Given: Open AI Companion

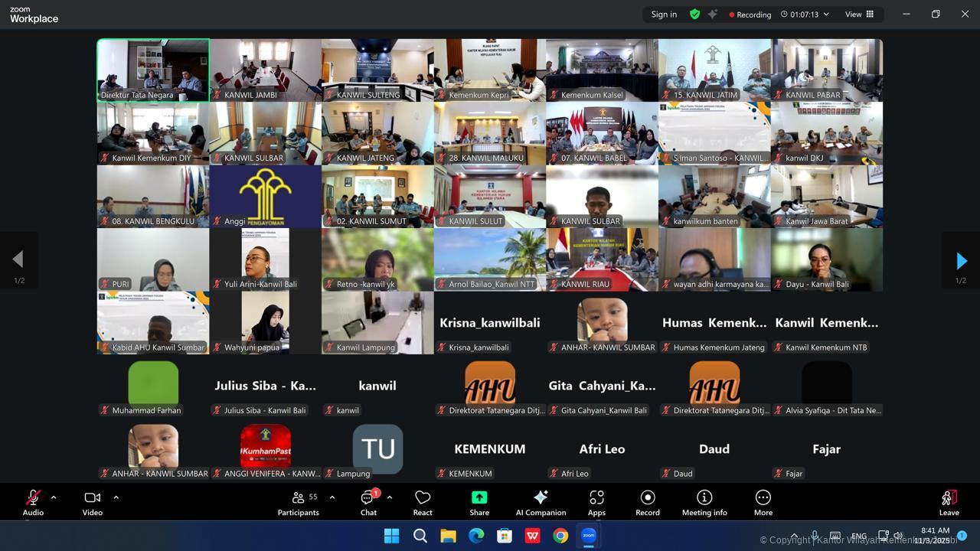Looking at the screenshot, I should pyautogui.click(x=541, y=503).
